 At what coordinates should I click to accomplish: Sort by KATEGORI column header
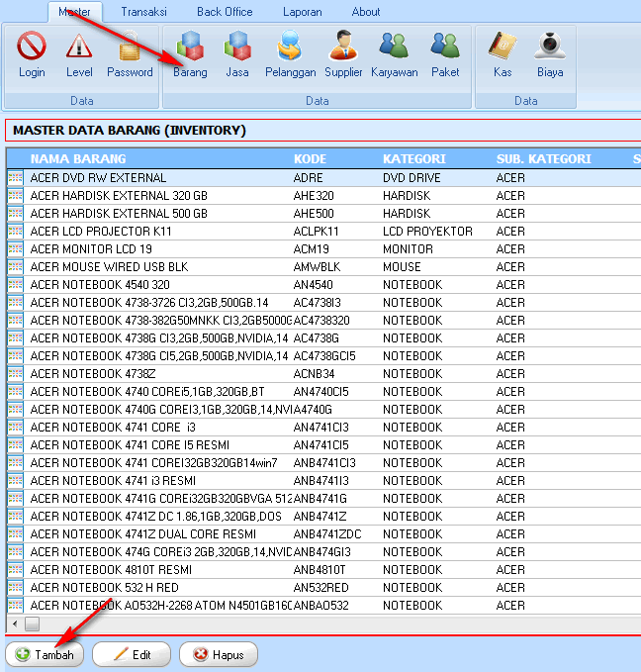[414, 159]
